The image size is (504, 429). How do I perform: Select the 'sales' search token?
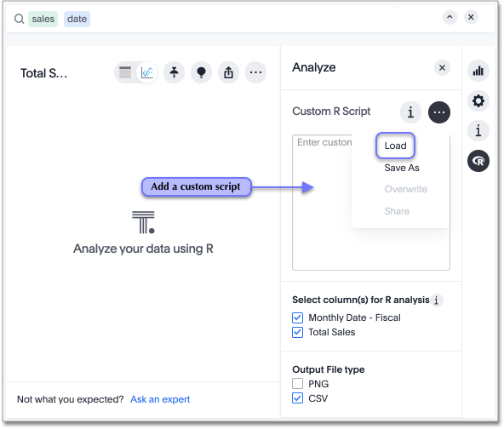coord(43,19)
